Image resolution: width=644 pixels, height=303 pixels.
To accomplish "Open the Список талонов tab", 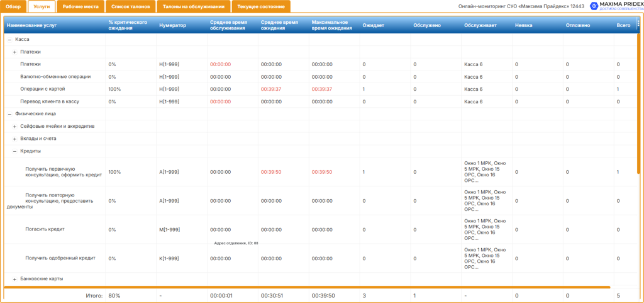I will [x=130, y=6].
